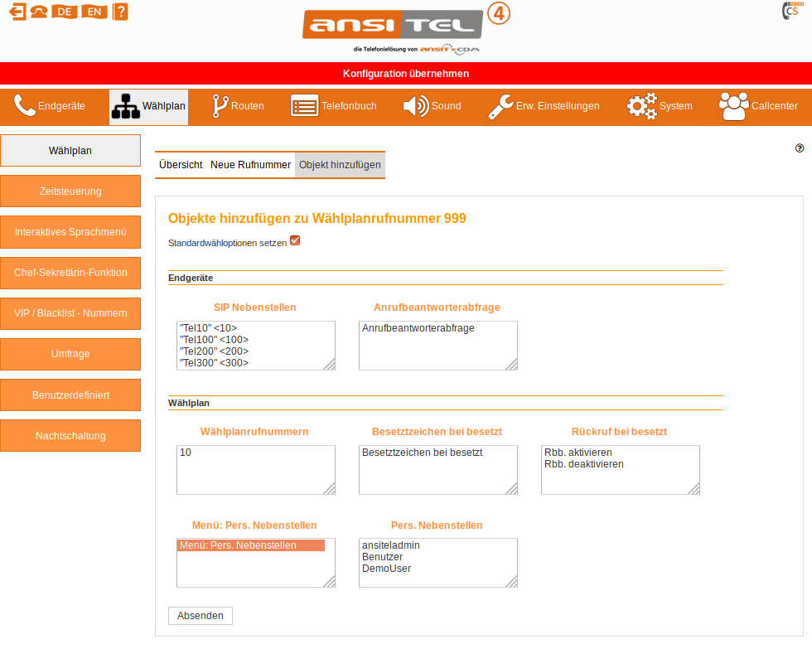Switch language with the DE flag icon
The height and width of the screenshot is (649, 812).
(x=64, y=12)
